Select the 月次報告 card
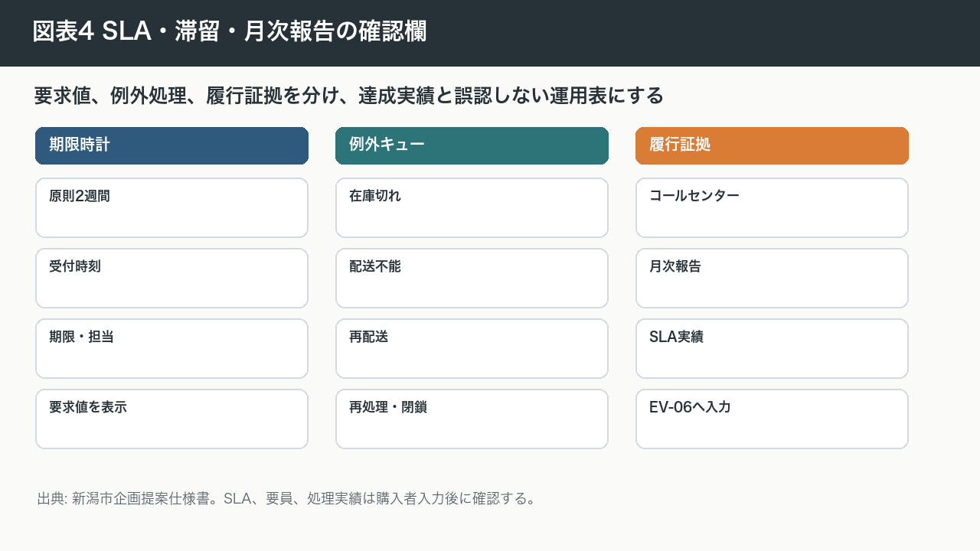This screenshot has width=980, height=551. (x=772, y=279)
